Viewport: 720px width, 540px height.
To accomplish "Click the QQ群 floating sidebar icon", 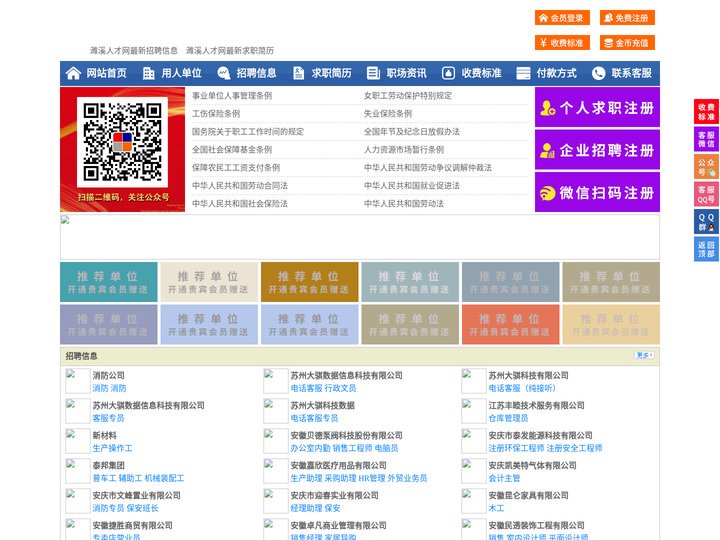I will tap(706, 222).
